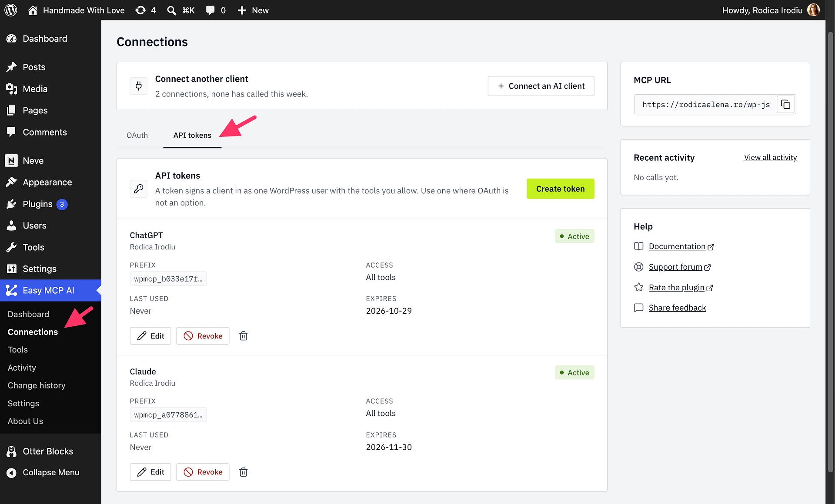Open the Support forum link

679,267
